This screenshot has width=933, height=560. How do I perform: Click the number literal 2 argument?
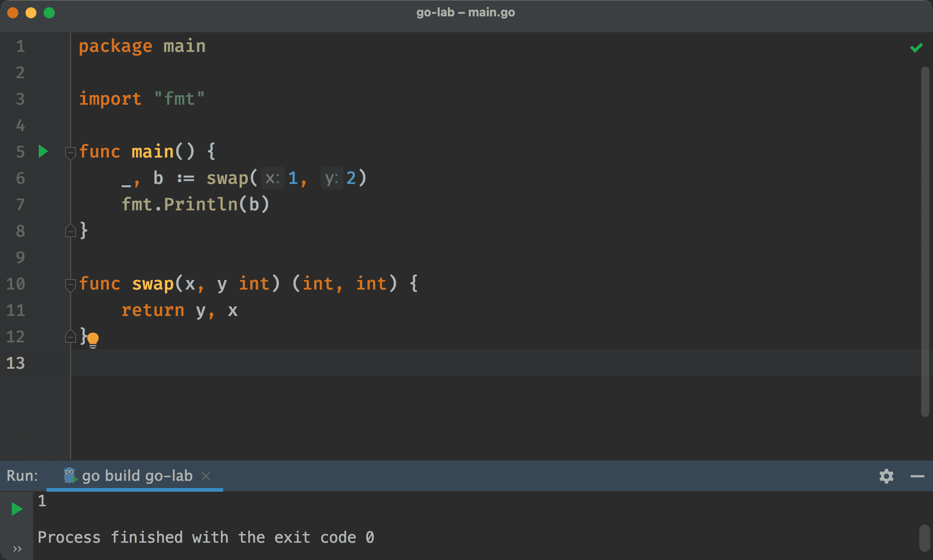(351, 178)
